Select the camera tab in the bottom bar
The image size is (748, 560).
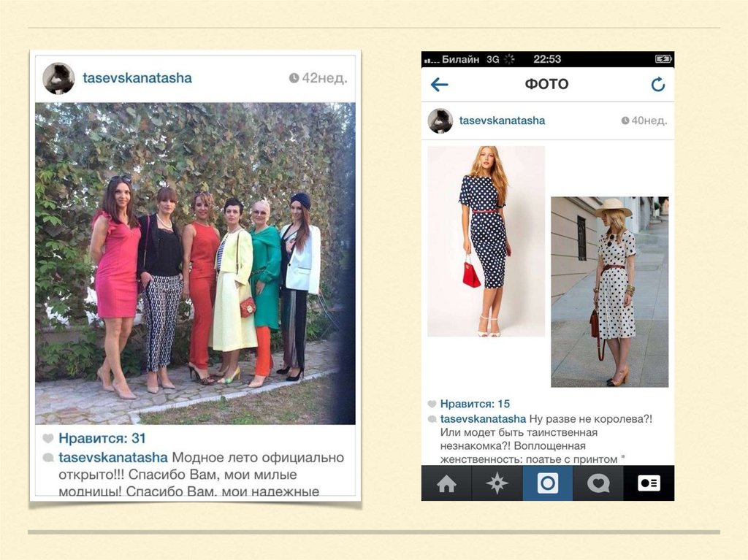[548, 483]
